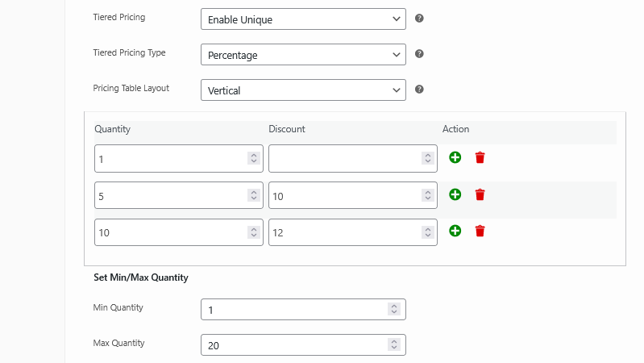This screenshot has width=644, height=363.
Task: Click the Max Quantity stepper arrows
Action: 393,345
